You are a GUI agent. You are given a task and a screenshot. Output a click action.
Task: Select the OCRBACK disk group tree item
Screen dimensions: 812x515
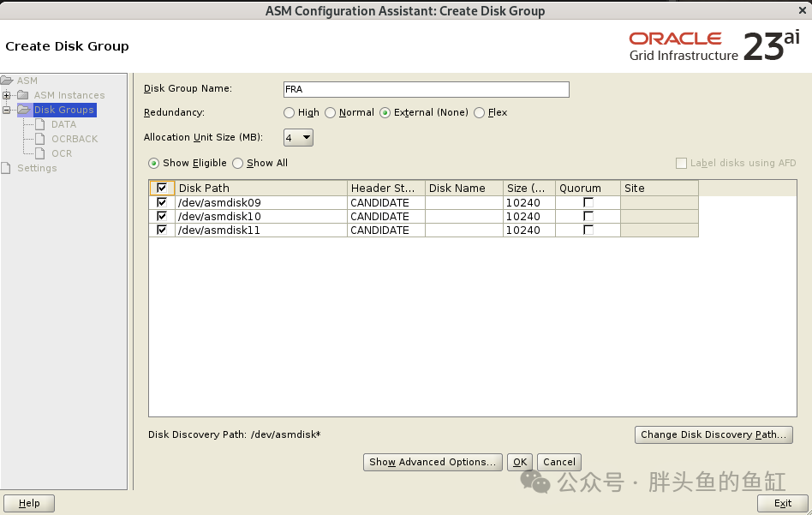75,139
